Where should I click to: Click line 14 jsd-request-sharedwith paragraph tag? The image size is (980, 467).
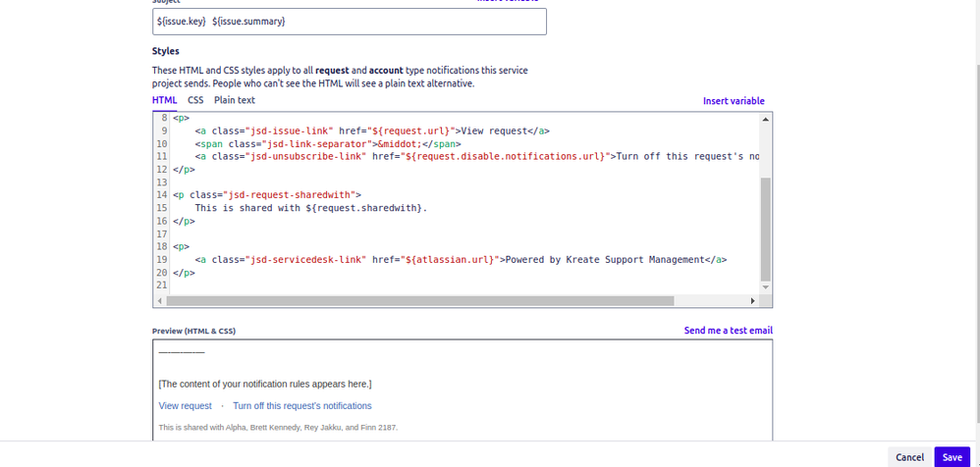[x=267, y=195]
